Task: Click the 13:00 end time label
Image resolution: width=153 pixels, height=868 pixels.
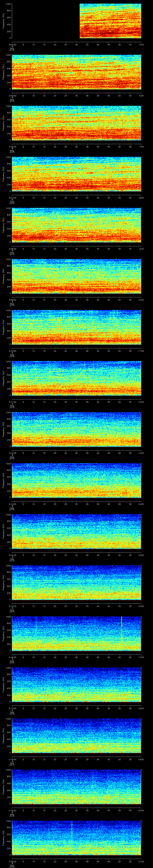Action: 141,453
